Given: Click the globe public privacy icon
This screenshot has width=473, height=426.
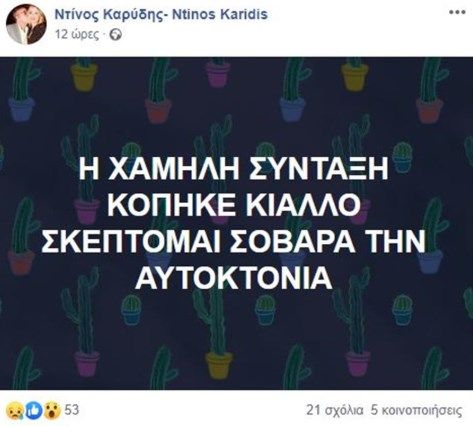Looking at the screenshot, I should pos(116,35).
